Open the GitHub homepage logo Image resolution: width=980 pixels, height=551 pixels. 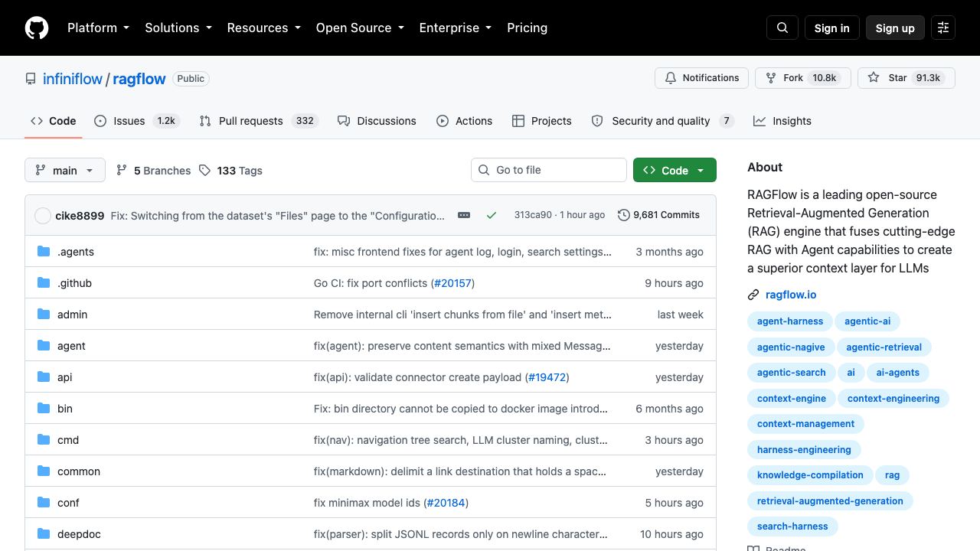click(37, 28)
